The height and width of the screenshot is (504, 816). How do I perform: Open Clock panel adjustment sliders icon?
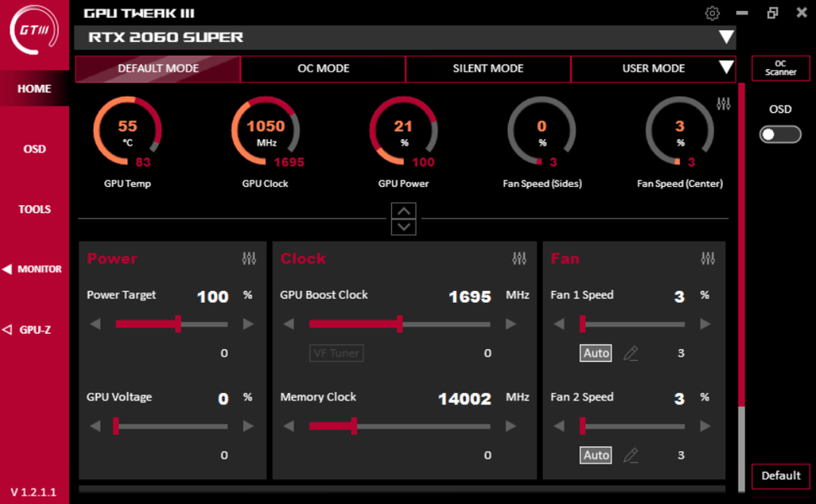click(519, 258)
